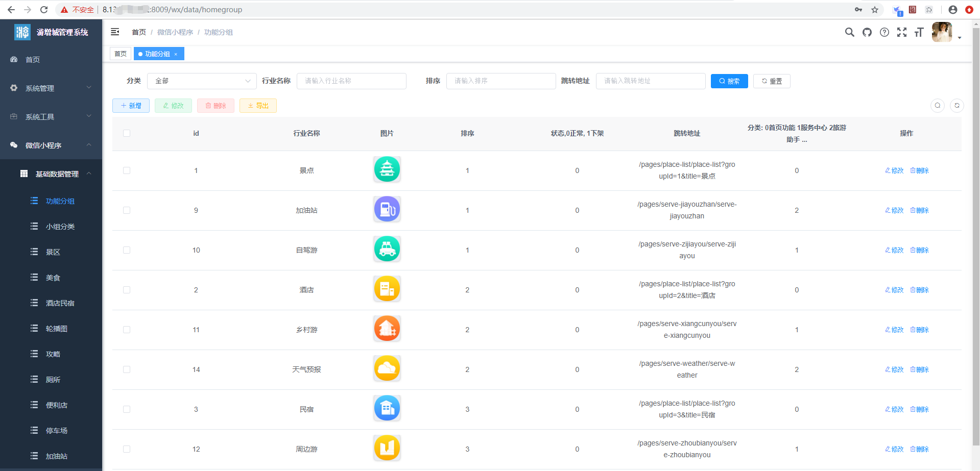Check the row checkbox for 加油站
980x471 pixels.
tap(127, 210)
